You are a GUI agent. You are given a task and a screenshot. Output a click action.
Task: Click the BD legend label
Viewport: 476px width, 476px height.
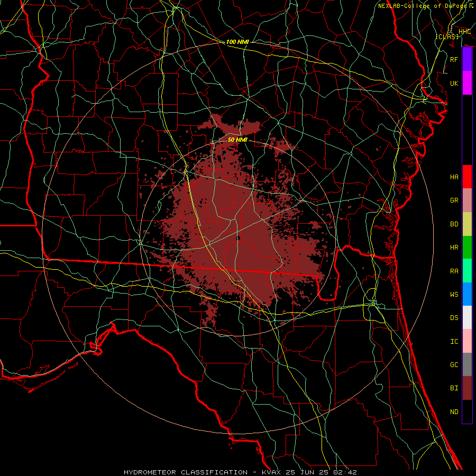coord(454,224)
